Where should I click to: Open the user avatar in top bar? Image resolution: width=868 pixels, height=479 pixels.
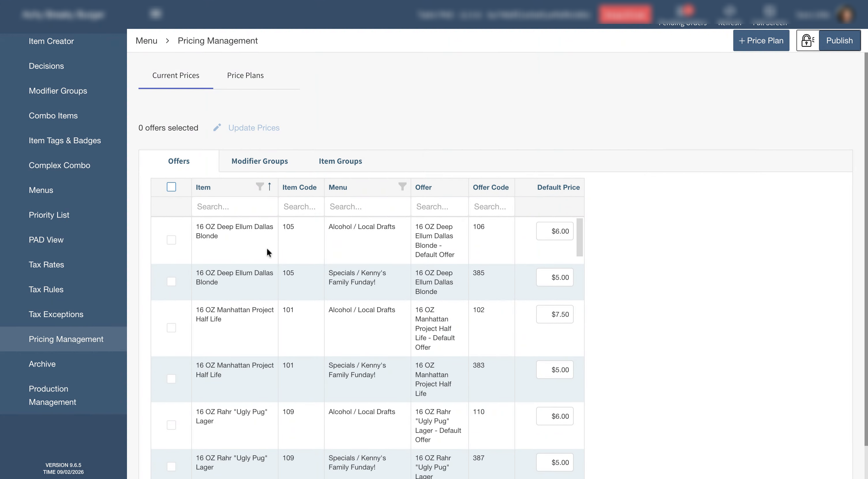[x=845, y=14]
